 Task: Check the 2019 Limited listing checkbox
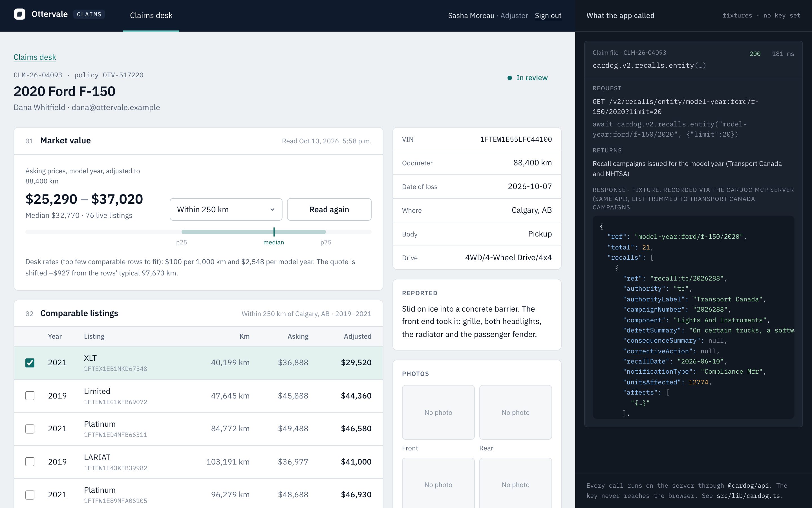(x=30, y=396)
